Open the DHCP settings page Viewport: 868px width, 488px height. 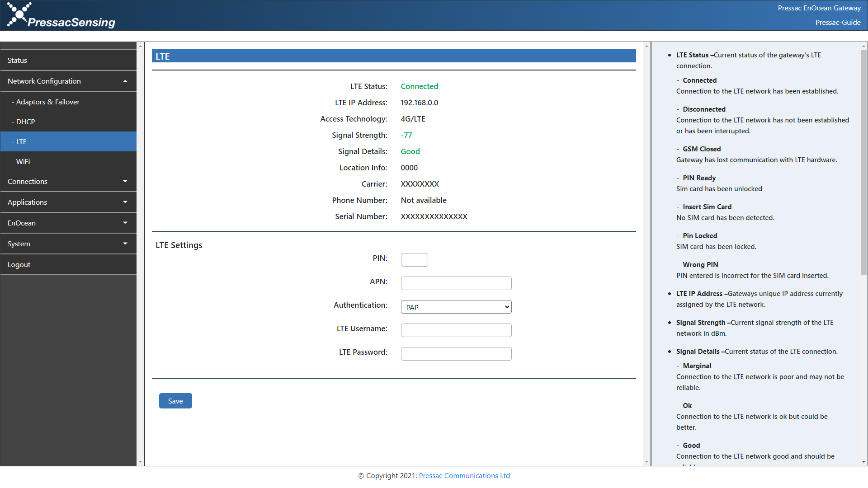68,122
